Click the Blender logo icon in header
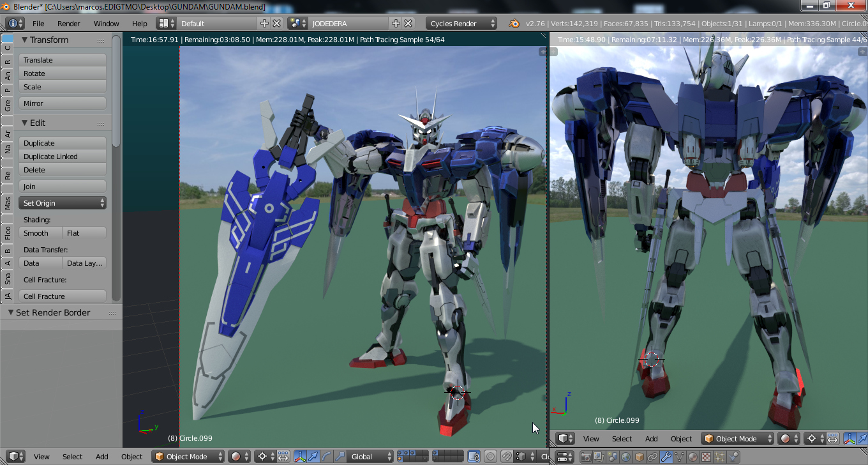The image size is (868, 465). pos(514,23)
